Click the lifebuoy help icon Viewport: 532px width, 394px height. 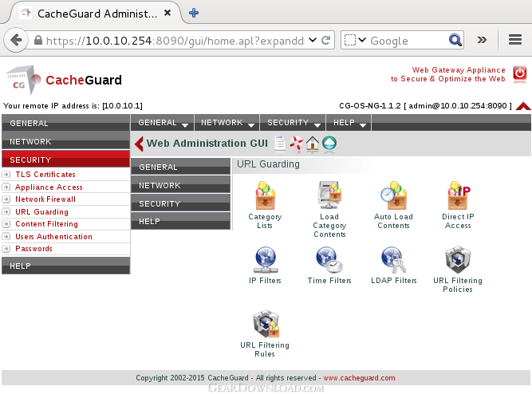pyautogui.click(x=296, y=144)
